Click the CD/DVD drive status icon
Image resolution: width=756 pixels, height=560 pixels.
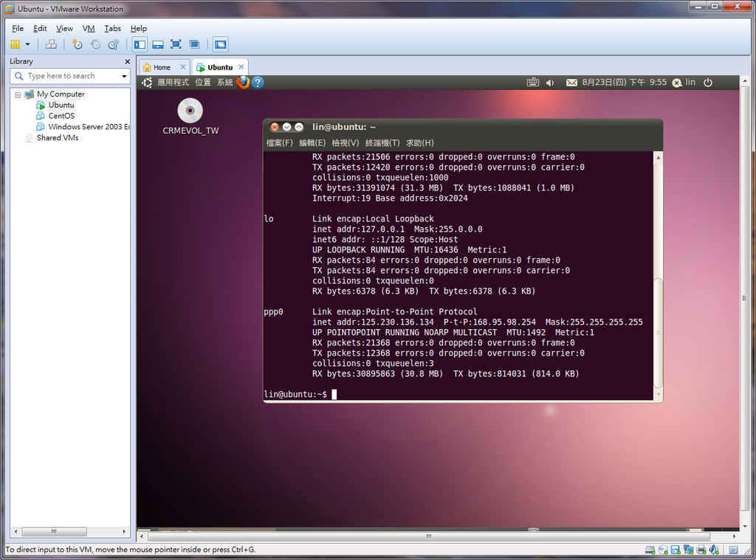(663, 550)
